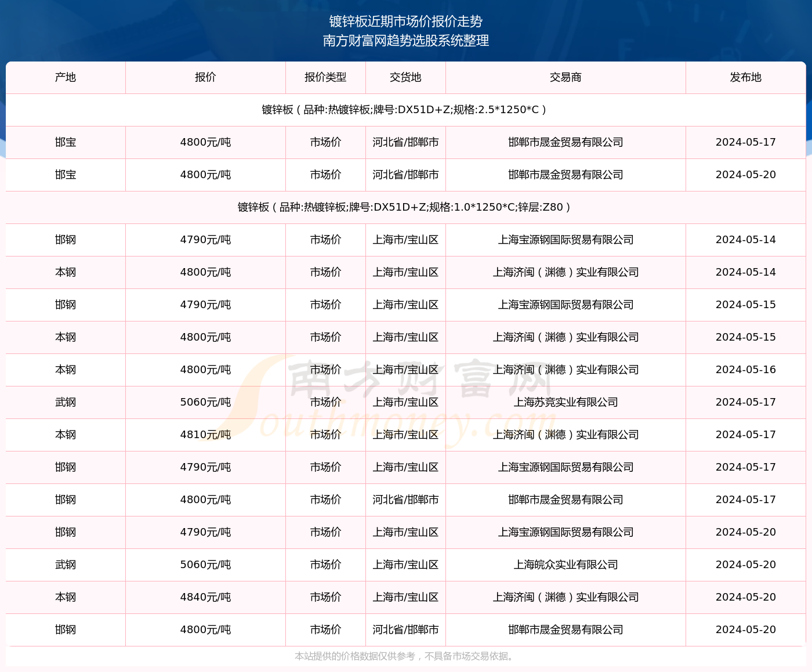
Task: Click 上海苏尧实业有限公司 dealer cell
Action: click(x=565, y=402)
